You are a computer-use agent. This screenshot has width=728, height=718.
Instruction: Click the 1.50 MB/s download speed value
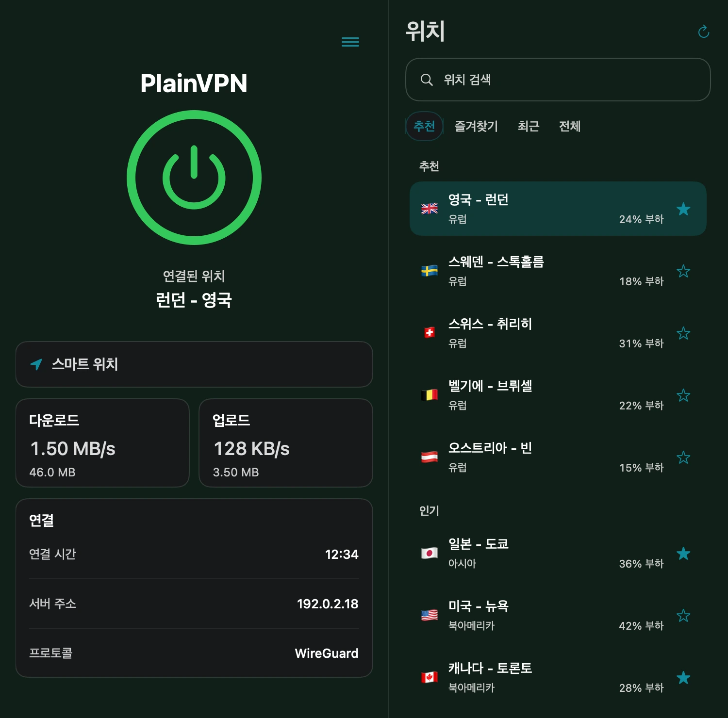[73, 449]
